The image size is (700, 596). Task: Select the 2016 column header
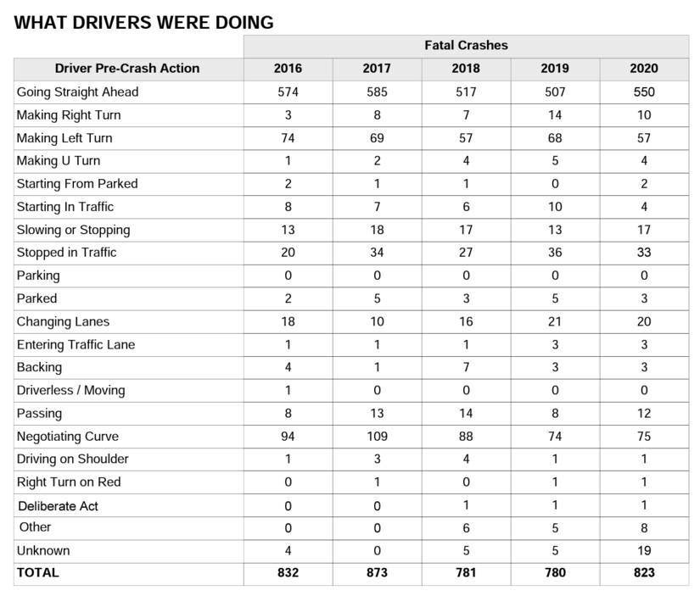[288, 69]
